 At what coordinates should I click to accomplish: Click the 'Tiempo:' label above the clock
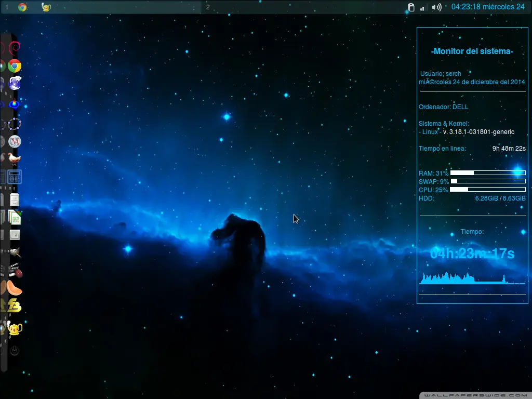pyautogui.click(x=472, y=232)
